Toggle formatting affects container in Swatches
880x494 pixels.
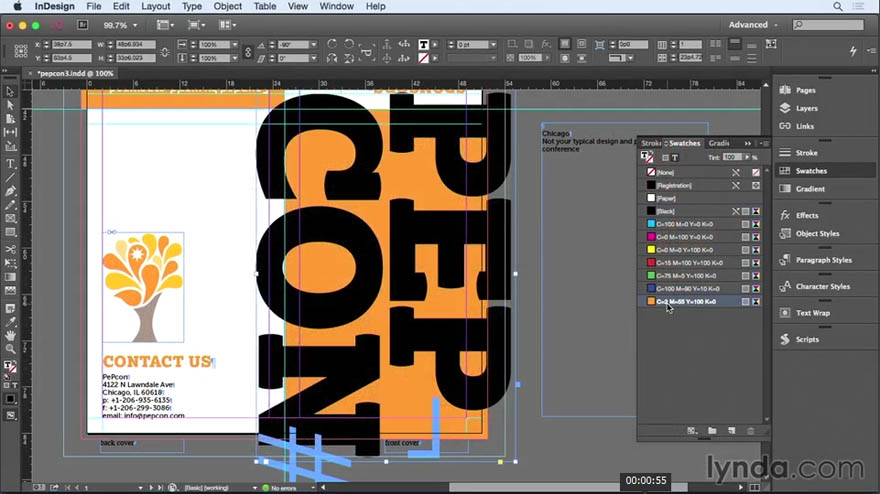(665, 158)
